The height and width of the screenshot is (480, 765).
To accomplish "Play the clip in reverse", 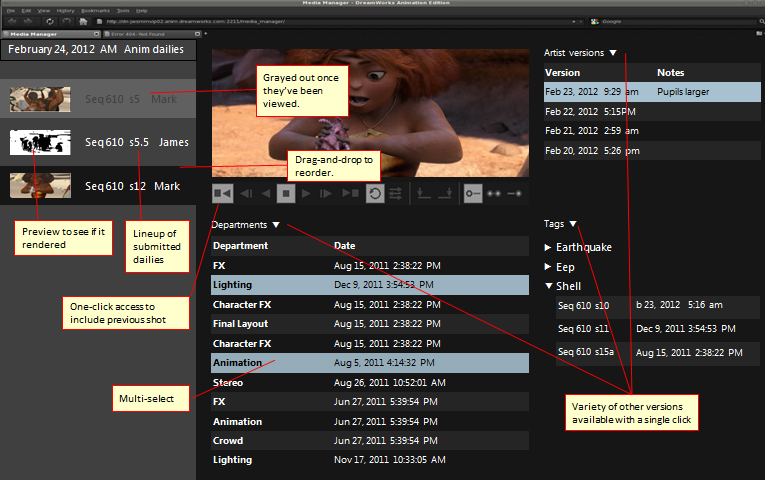I will [x=266, y=194].
